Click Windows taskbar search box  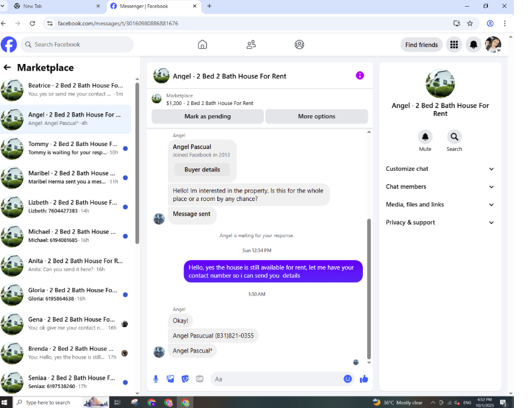coord(61,402)
